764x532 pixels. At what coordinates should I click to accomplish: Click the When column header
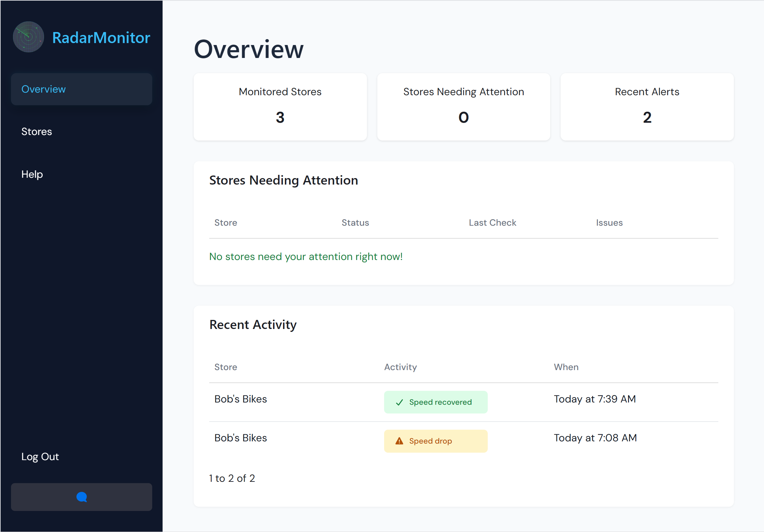click(566, 367)
